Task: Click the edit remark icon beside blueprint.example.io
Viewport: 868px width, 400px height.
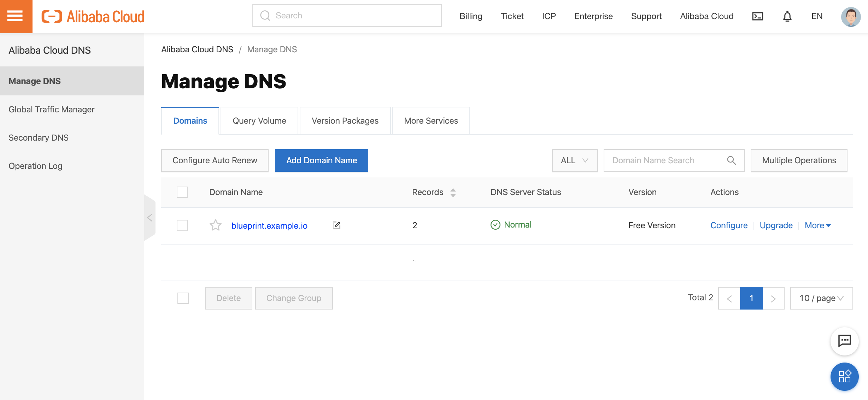Action: click(336, 225)
